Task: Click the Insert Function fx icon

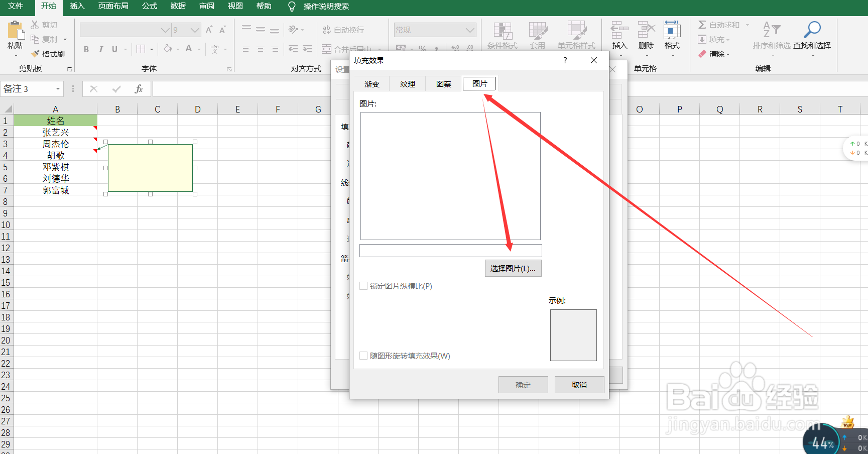Action: pyautogui.click(x=139, y=89)
